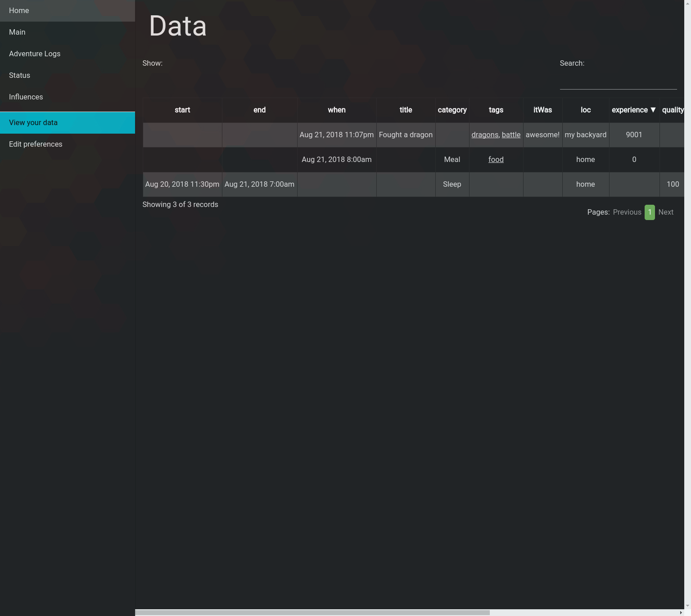The height and width of the screenshot is (616, 691).
Task: Sort by the loc column header
Action: pyautogui.click(x=586, y=110)
